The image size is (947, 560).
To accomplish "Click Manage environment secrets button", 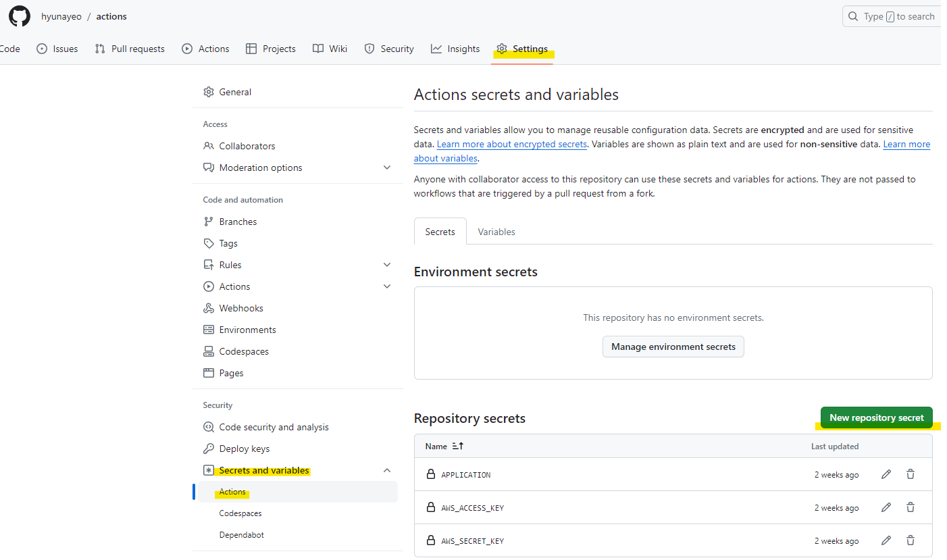I will pyautogui.click(x=673, y=347).
